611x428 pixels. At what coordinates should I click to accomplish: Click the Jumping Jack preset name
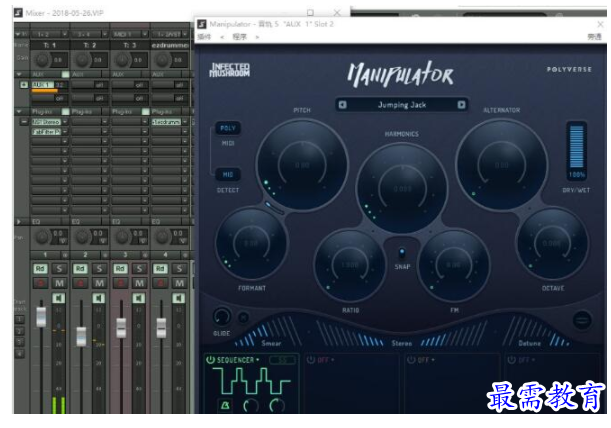point(402,104)
